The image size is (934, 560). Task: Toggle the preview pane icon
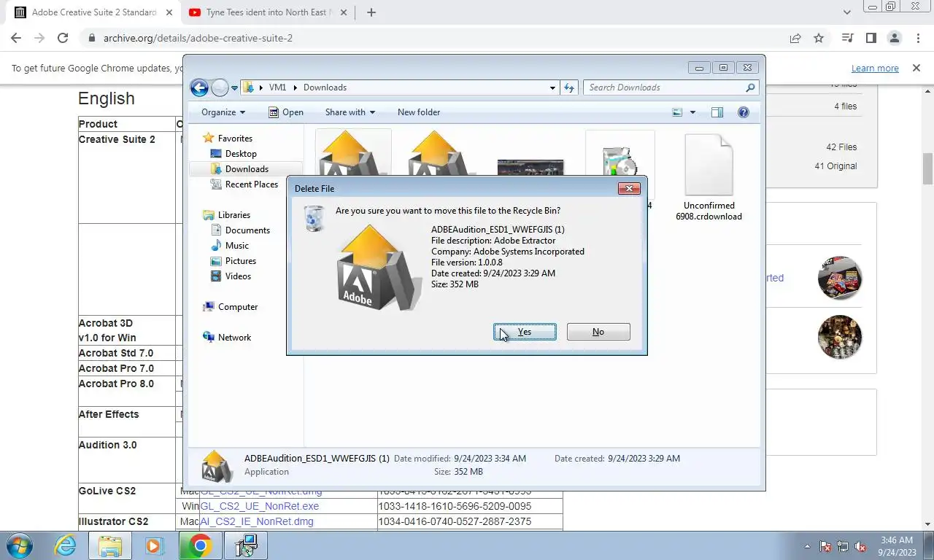pos(717,112)
